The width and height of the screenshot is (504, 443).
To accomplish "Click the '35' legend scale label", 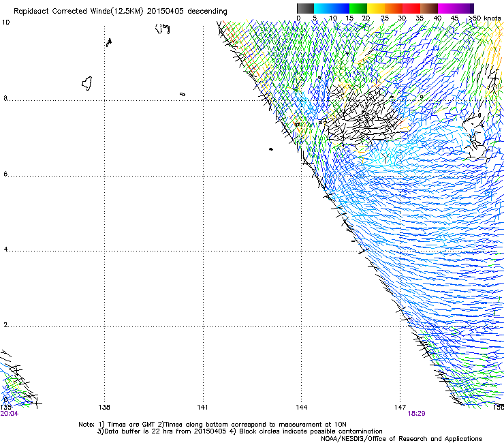I will 420,18.
